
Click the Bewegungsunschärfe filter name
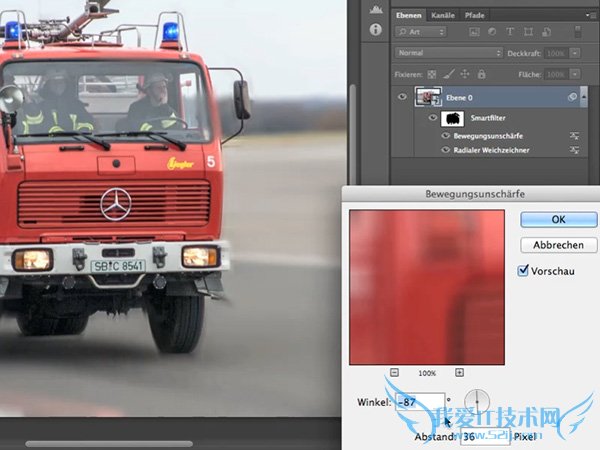pos(488,136)
